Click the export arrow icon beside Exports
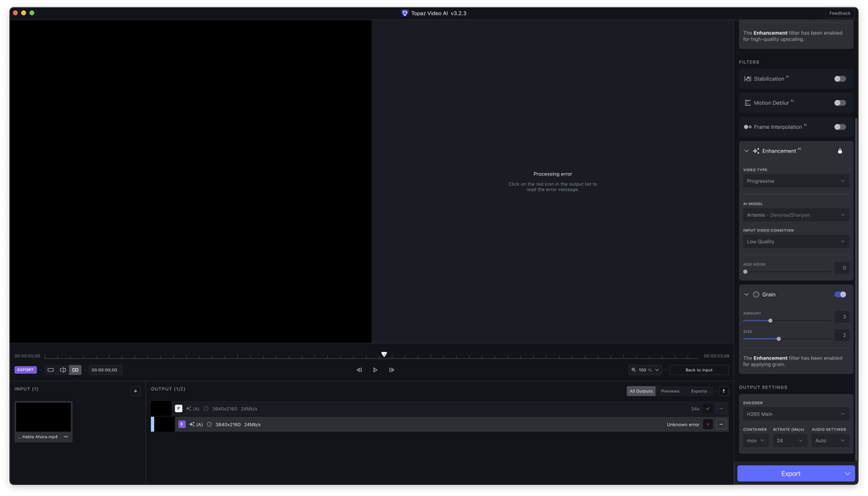This screenshot has height=496, width=868. [723, 391]
